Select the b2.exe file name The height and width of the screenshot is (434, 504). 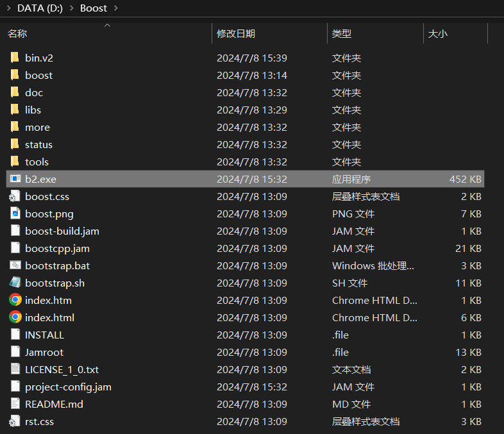pos(40,179)
